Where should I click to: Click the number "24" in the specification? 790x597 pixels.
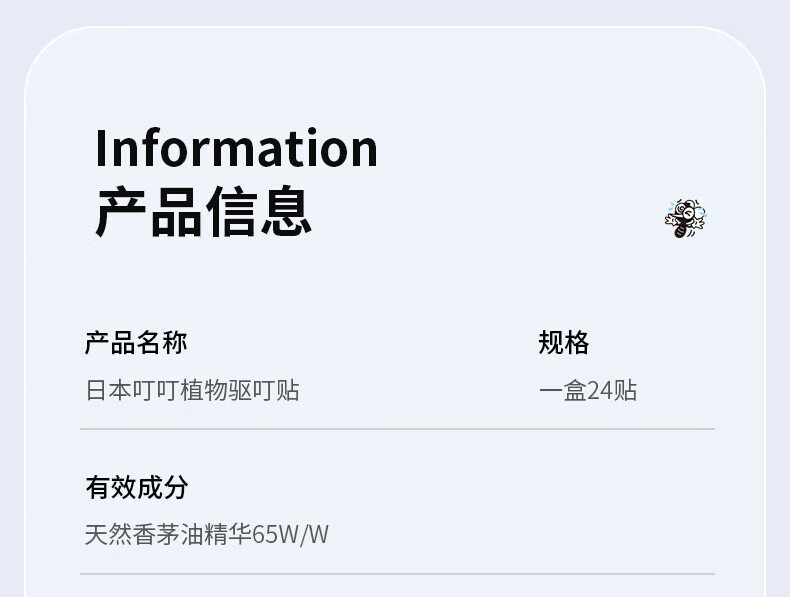(600, 390)
